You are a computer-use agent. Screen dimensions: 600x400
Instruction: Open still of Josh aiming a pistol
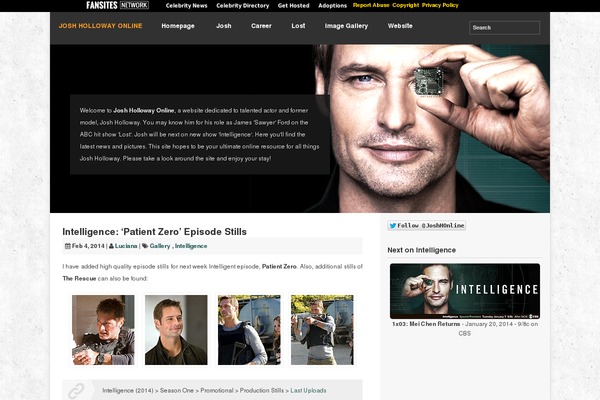click(103, 330)
